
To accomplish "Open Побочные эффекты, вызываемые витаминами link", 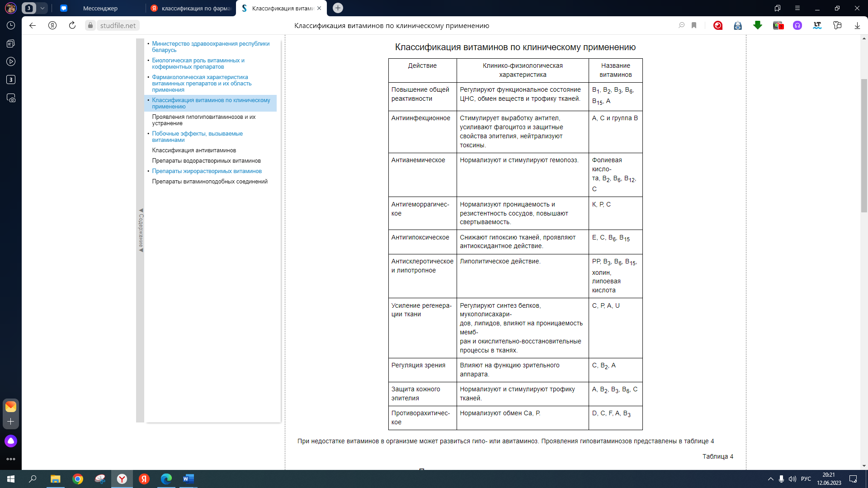I will (197, 137).
